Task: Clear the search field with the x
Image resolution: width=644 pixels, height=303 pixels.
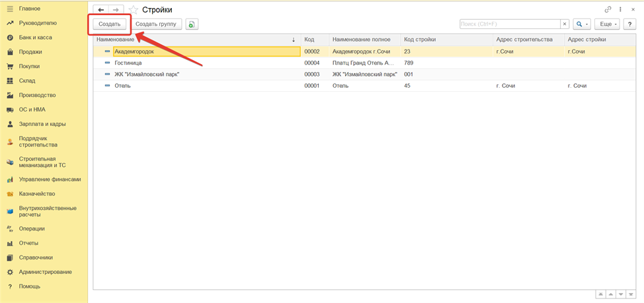Action: tap(564, 24)
